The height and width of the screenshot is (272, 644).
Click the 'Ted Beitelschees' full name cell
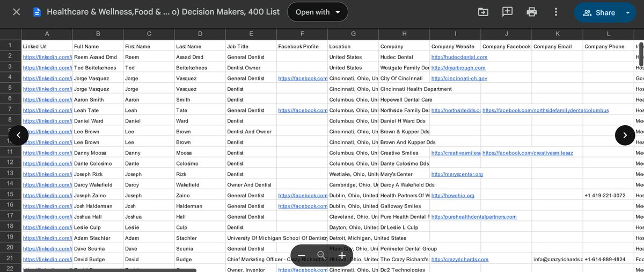pos(98,68)
